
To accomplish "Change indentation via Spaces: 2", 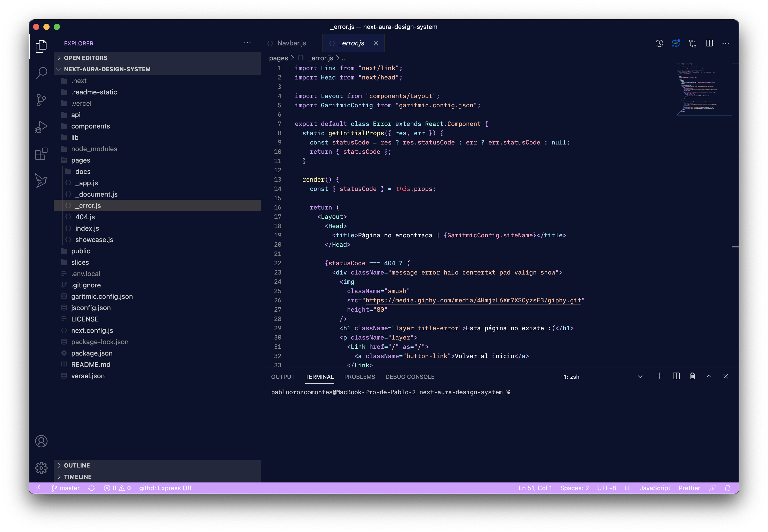I will (x=574, y=488).
